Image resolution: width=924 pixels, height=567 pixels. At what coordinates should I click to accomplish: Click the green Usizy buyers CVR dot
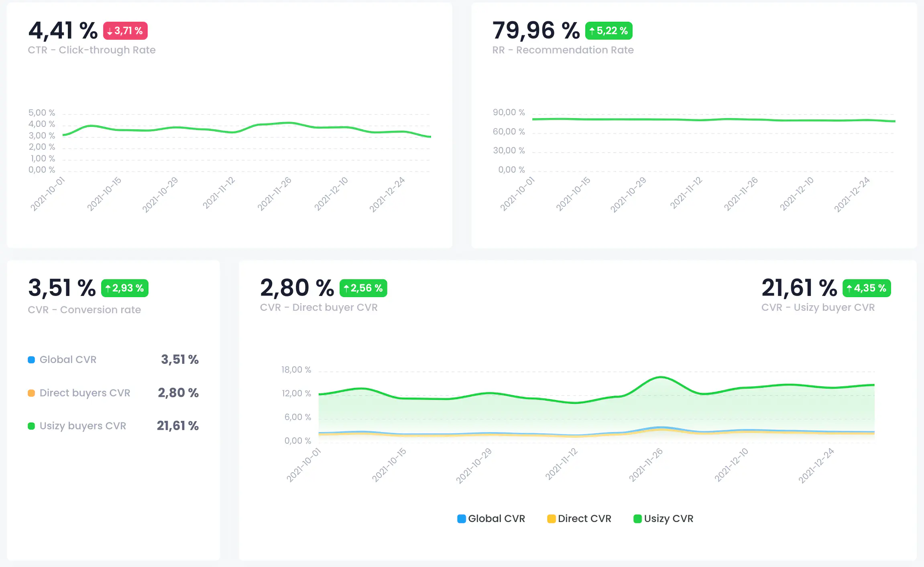tap(31, 426)
